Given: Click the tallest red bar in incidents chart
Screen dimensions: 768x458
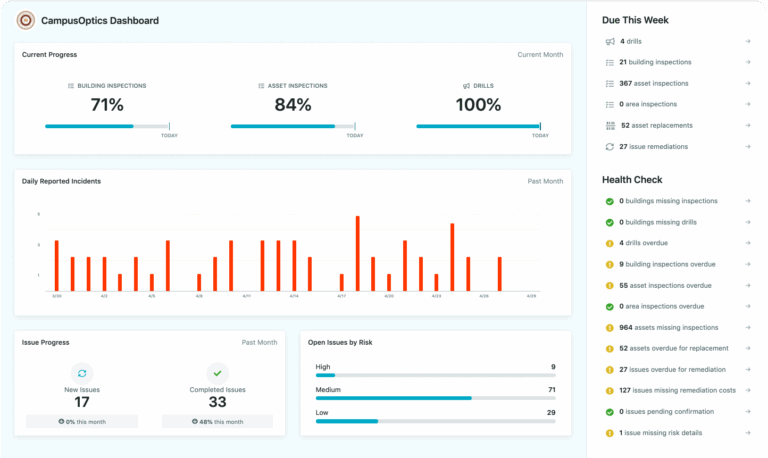Looking at the screenshot, I should tap(358, 254).
